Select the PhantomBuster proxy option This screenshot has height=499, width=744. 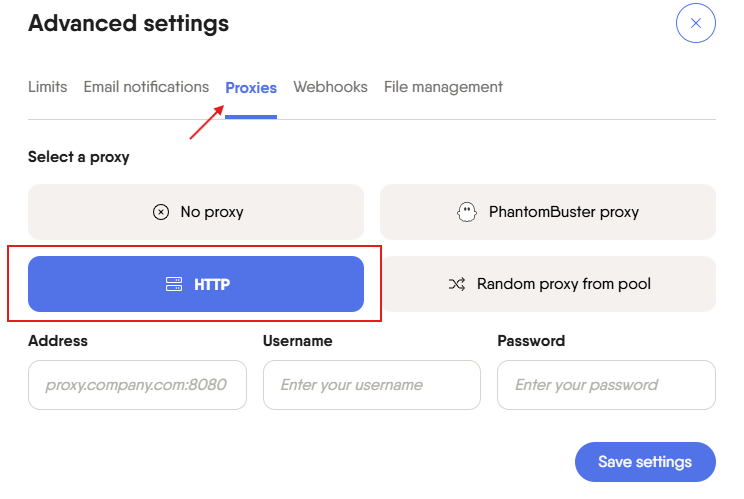[x=548, y=212]
